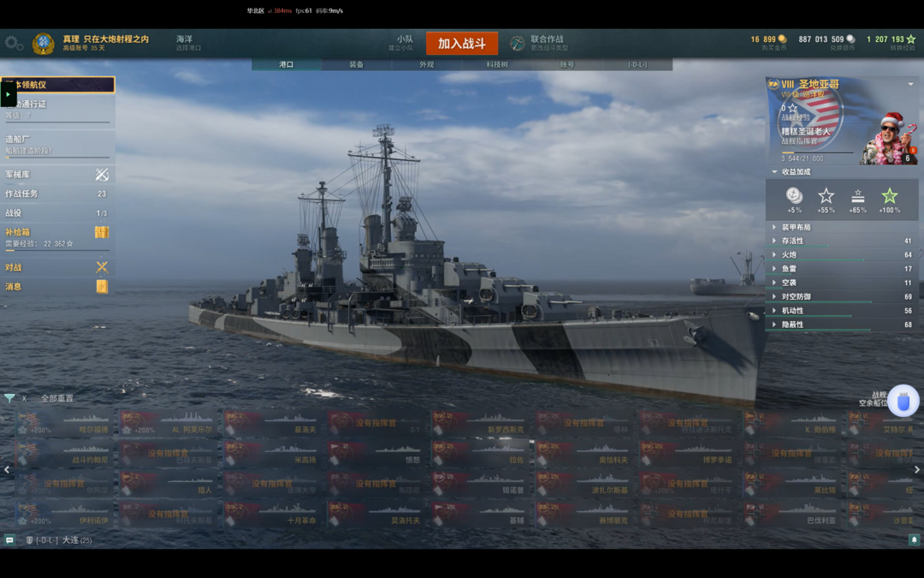Switch to the 装备 equipment tab

point(357,64)
